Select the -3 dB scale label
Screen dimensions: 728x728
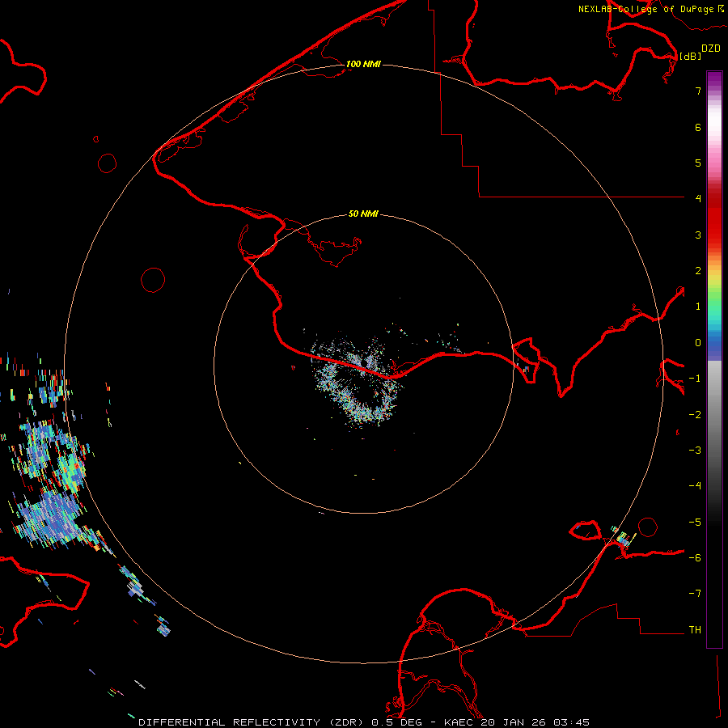(x=695, y=451)
